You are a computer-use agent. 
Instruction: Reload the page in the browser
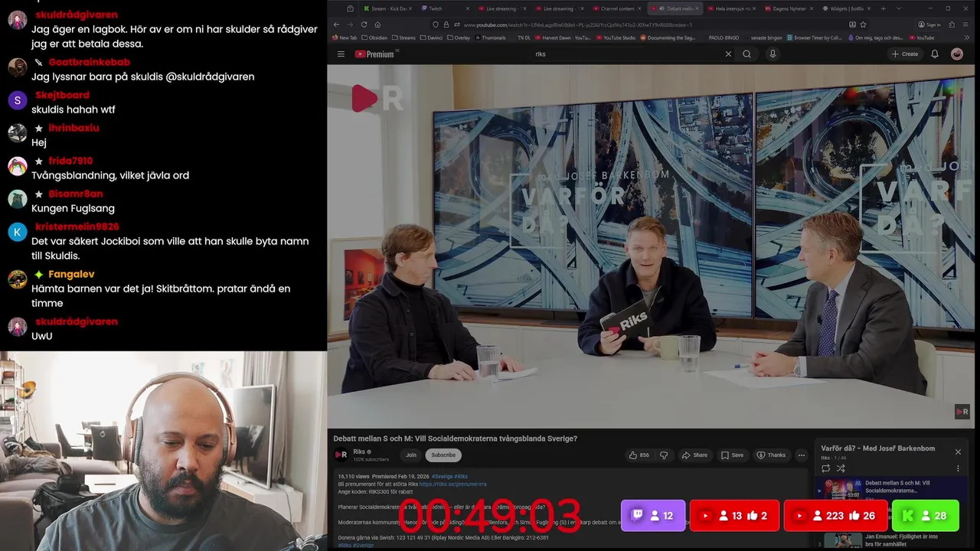tap(363, 24)
